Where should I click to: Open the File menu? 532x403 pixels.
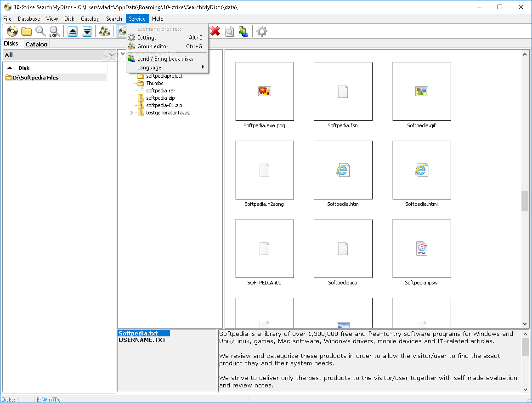(7, 19)
